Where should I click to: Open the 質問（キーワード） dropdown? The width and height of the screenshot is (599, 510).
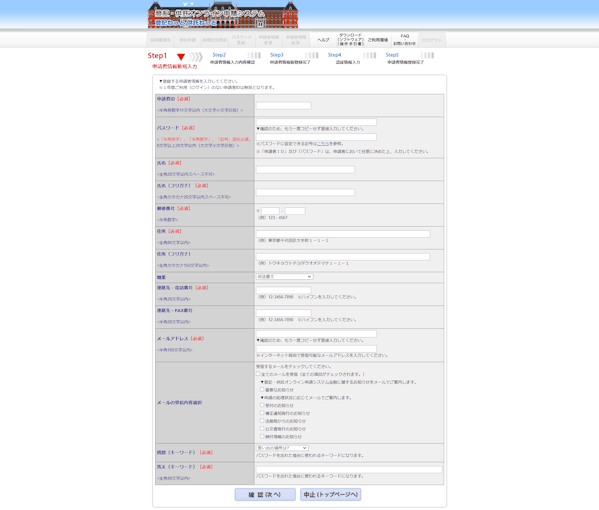(x=282, y=448)
